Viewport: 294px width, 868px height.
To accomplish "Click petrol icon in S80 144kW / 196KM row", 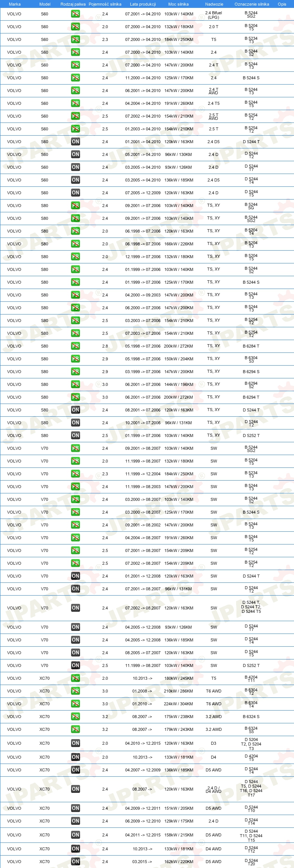I will point(75,384).
